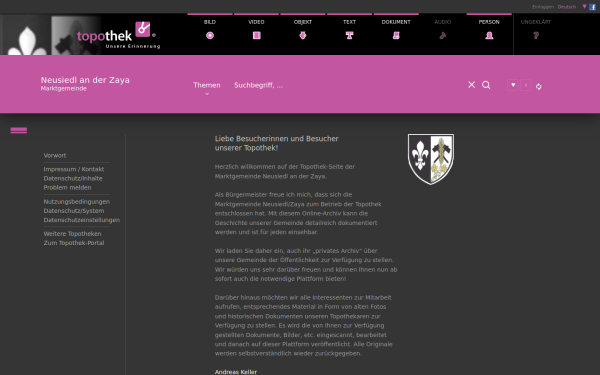Screen dimensions: 600x375
Task: Click the refresh arrows icon
Action: 538,86
